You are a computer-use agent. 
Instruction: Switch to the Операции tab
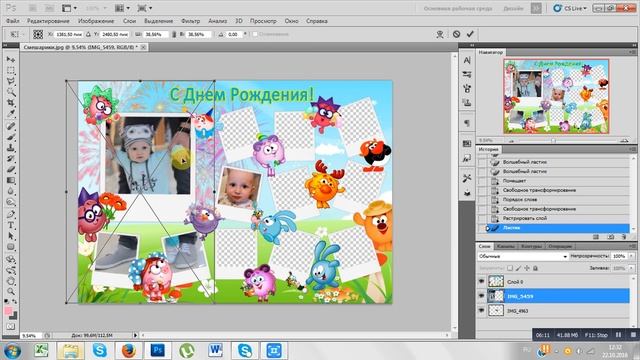click(560, 246)
